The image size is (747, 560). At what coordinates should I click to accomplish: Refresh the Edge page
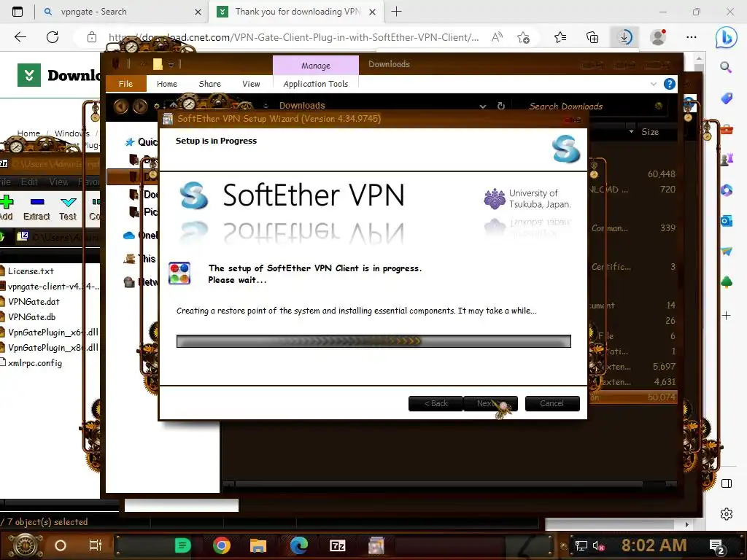(x=53, y=37)
